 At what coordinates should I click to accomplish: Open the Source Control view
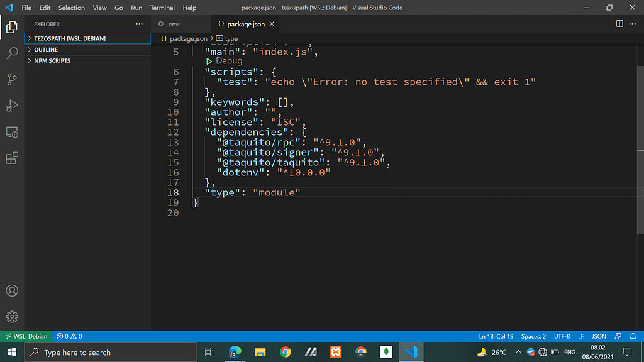tap(12, 79)
